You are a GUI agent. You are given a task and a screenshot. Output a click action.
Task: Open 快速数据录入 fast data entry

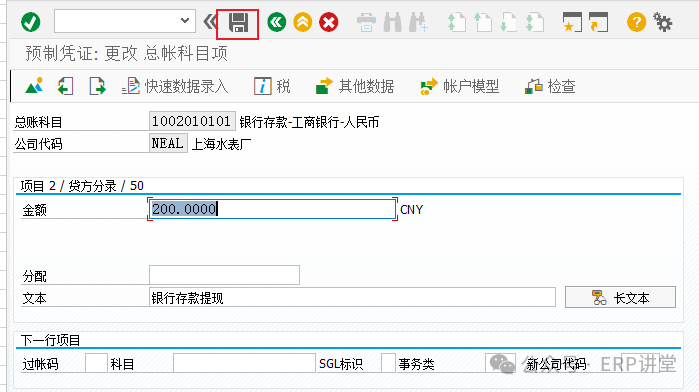[175, 86]
